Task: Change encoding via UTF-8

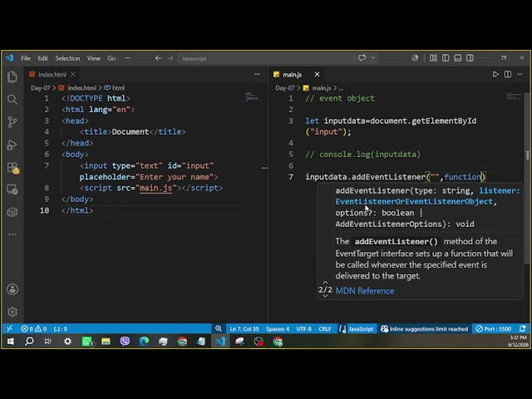Action: click(x=303, y=329)
